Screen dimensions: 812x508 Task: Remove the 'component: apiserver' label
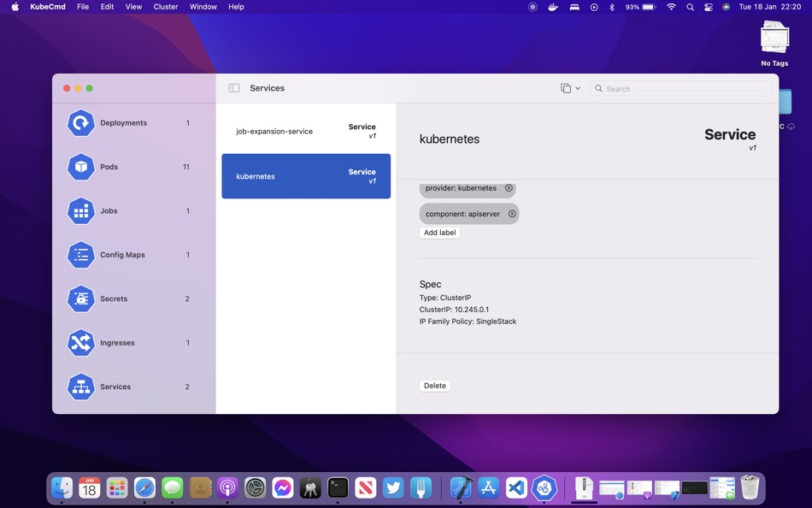[x=512, y=214]
